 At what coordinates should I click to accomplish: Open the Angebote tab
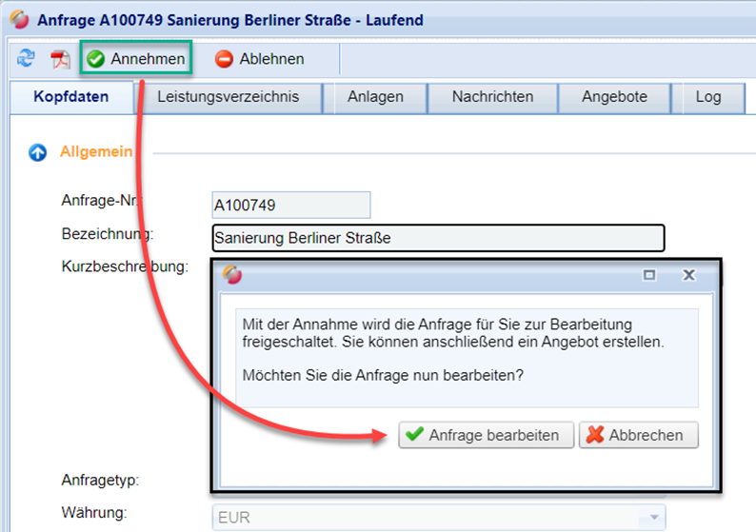click(x=615, y=97)
